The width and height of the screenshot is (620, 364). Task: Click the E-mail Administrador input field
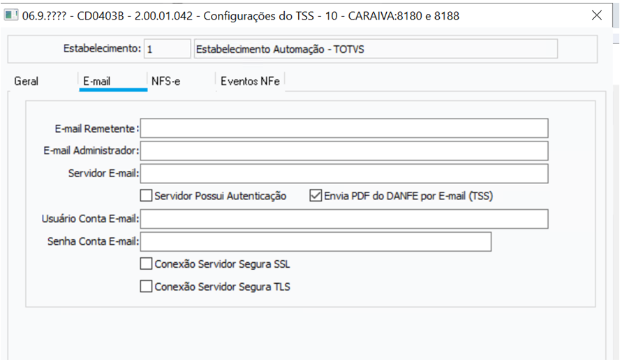click(344, 151)
